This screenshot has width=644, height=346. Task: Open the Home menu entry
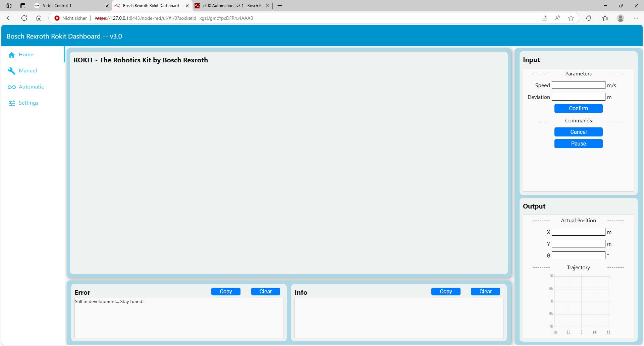click(33, 55)
